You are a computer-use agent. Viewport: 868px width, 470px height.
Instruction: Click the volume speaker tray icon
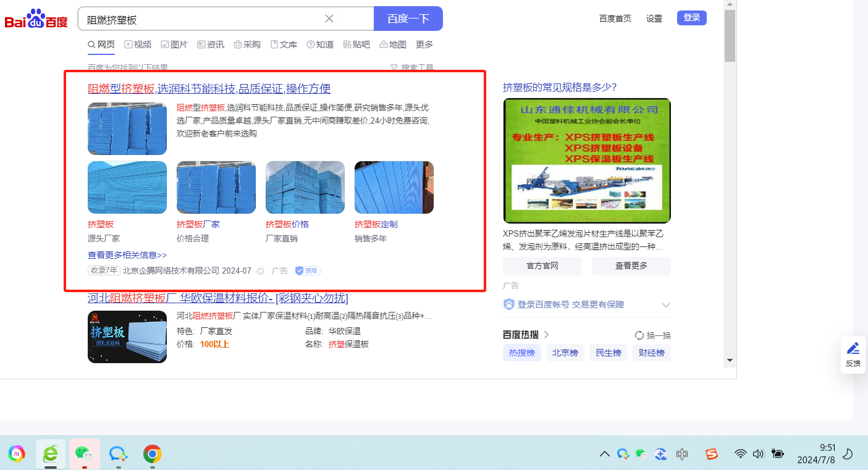tap(759, 454)
